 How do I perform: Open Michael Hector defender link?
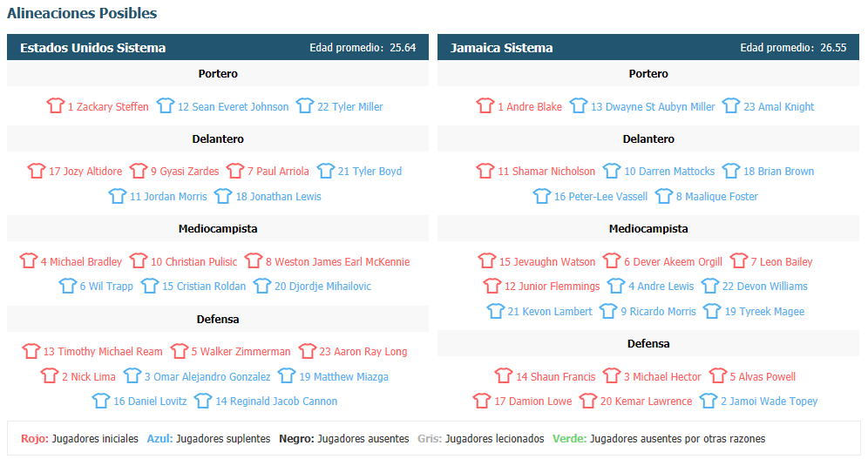662,376
